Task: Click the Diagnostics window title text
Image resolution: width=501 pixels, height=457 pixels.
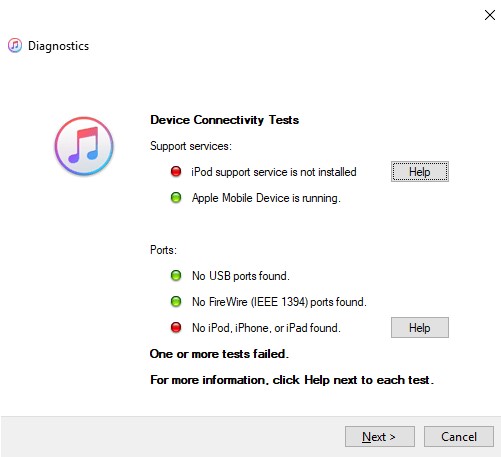Action: click(58, 46)
